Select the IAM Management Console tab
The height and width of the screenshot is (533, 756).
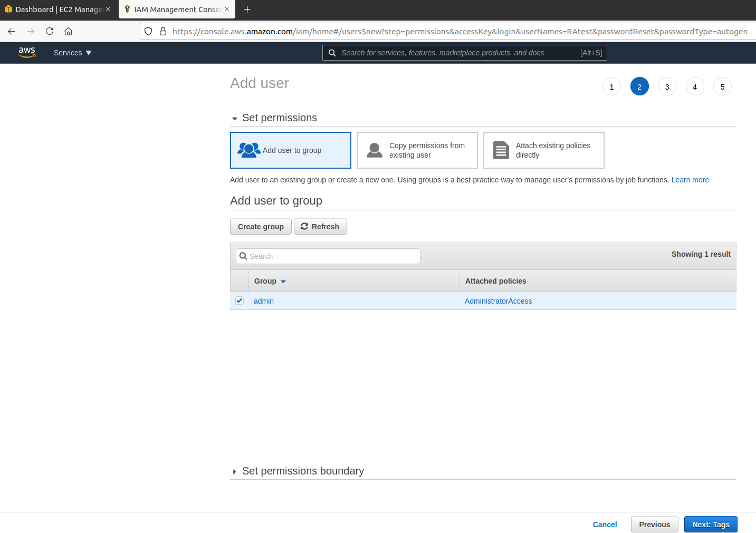(x=177, y=9)
